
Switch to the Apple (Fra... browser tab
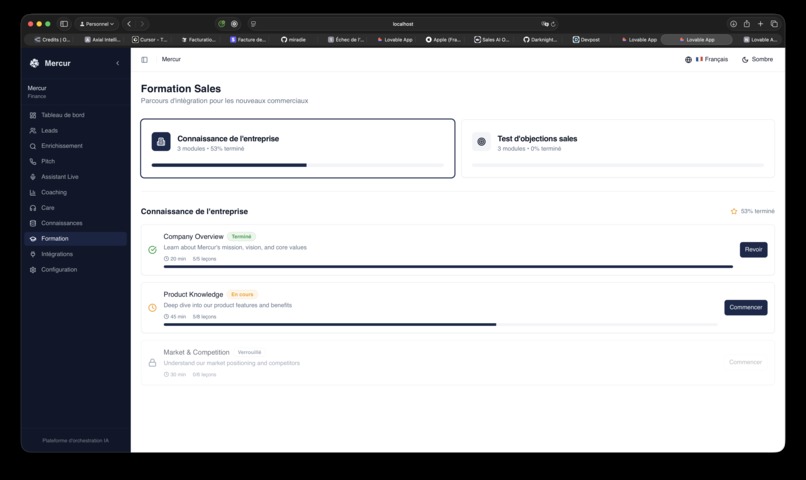(443, 40)
